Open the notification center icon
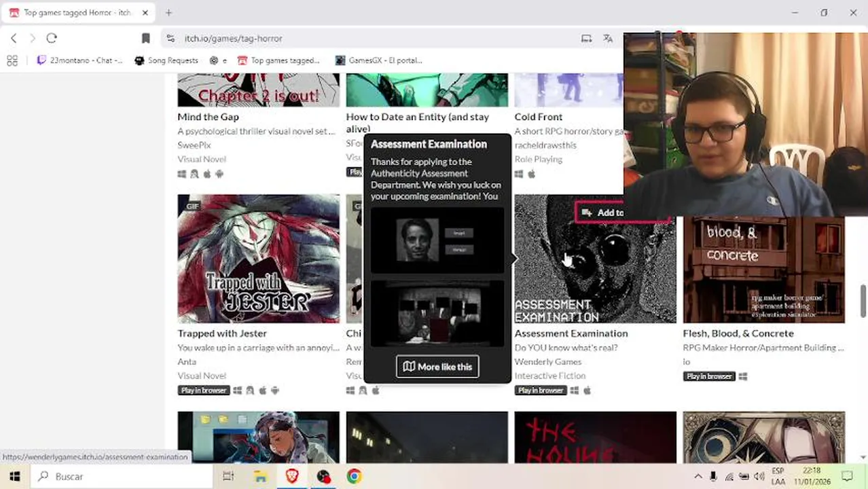The height and width of the screenshot is (489, 868). 847,476
